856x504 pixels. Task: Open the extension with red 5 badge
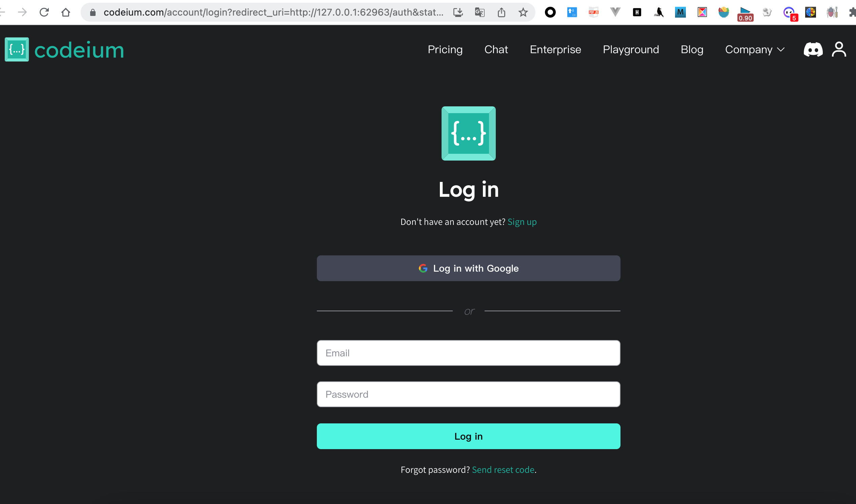(790, 14)
